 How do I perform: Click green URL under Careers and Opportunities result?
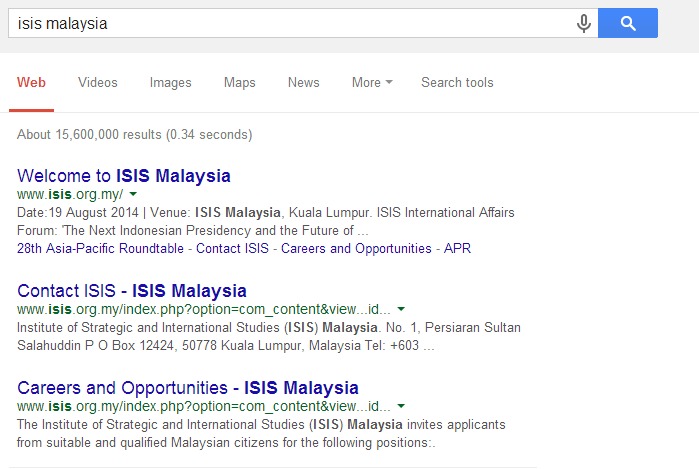tap(204, 407)
